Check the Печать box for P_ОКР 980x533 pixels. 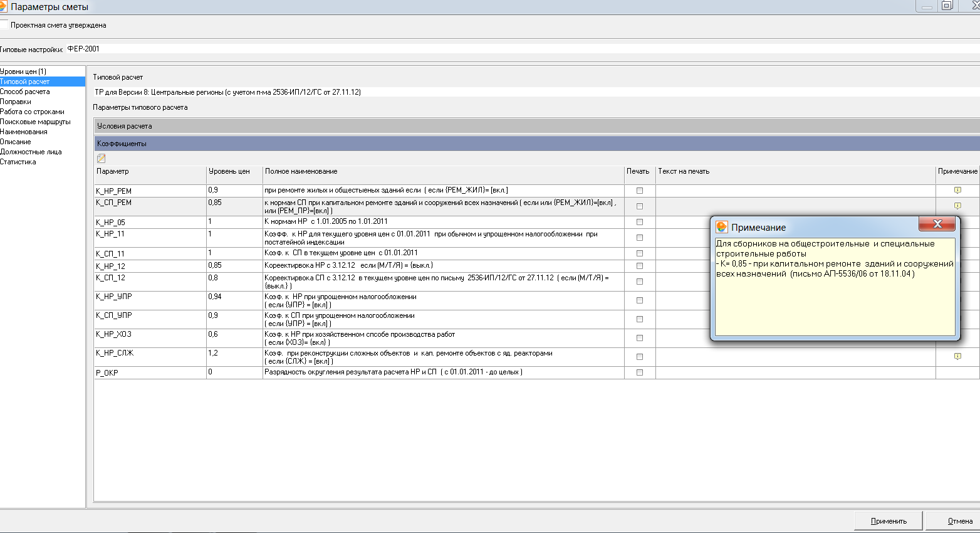(x=640, y=372)
